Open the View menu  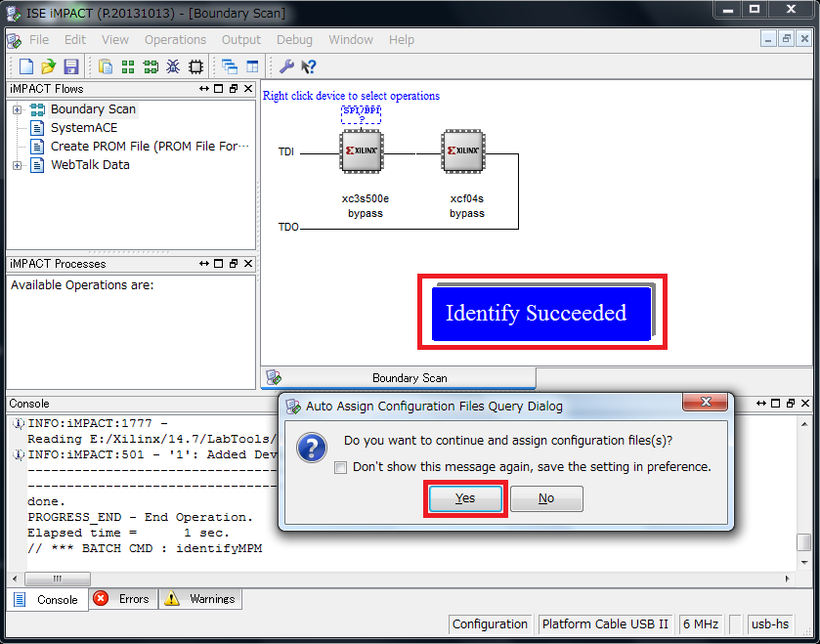point(115,40)
